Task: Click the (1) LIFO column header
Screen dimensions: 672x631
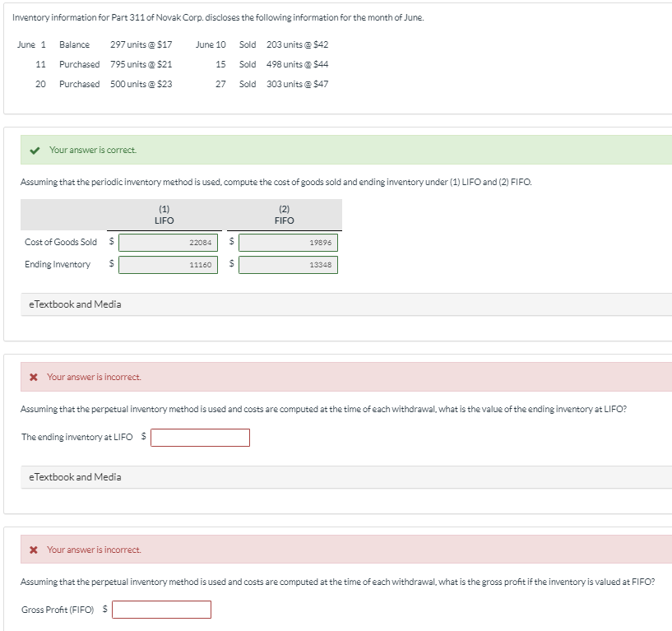Action: click(164, 215)
